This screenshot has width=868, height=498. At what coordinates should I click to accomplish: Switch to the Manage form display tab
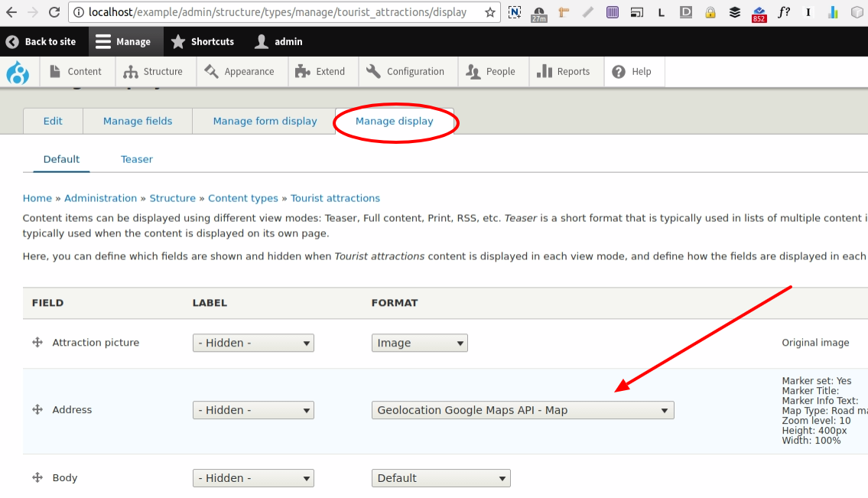(265, 121)
